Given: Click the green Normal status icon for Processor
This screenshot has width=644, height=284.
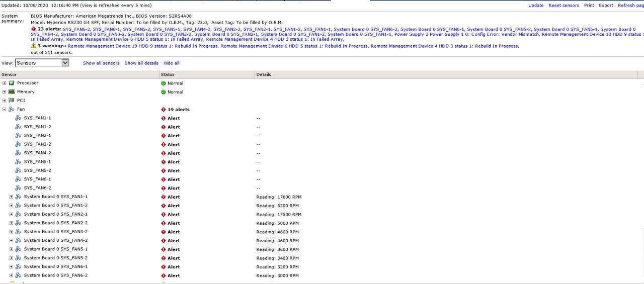Looking at the screenshot, I should pyautogui.click(x=164, y=83).
